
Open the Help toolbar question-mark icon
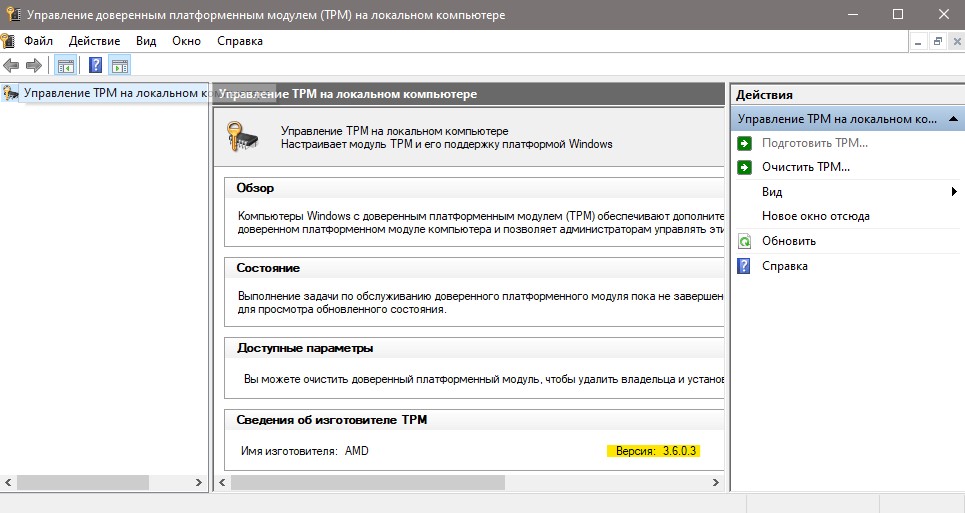pyautogui.click(x=95, y=65)
